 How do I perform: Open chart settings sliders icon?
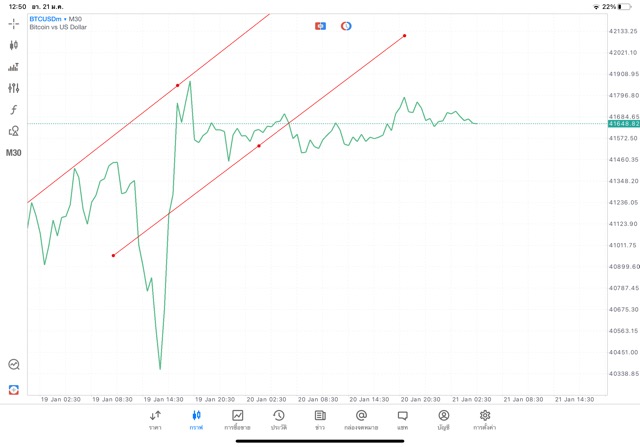point(14,88)
